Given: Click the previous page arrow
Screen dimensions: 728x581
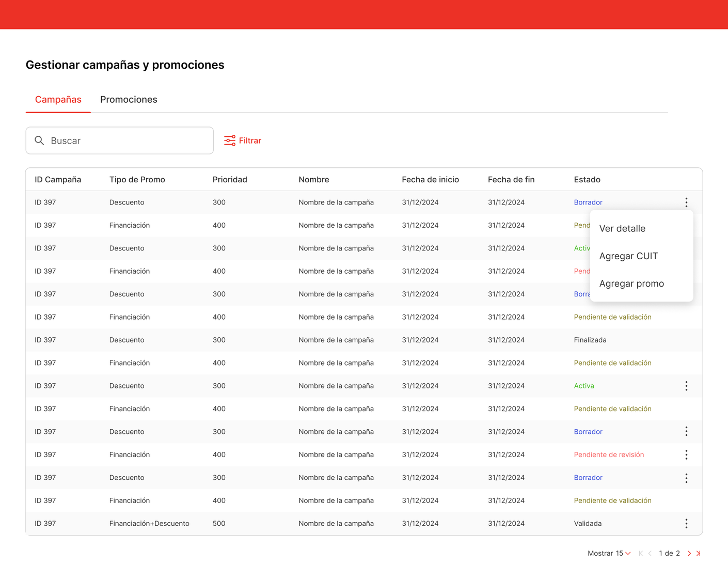Looking at the screenshot, I should pyautogui.click(x=650, y=553).
